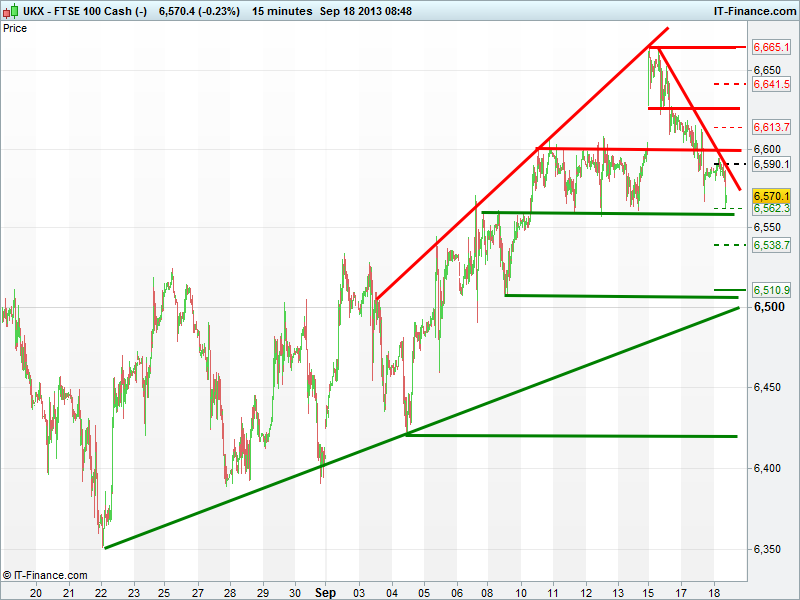Select the green 6,562.3 price label

point(771,208)
